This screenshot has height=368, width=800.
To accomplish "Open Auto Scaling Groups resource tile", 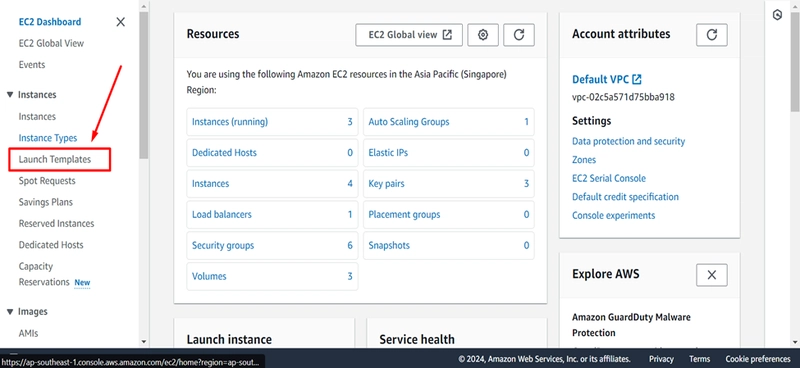I will tap(448, 122).
